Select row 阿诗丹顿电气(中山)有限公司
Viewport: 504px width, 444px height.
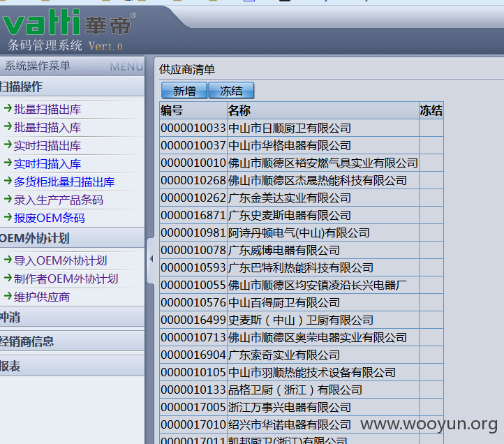tap(302, 232)
